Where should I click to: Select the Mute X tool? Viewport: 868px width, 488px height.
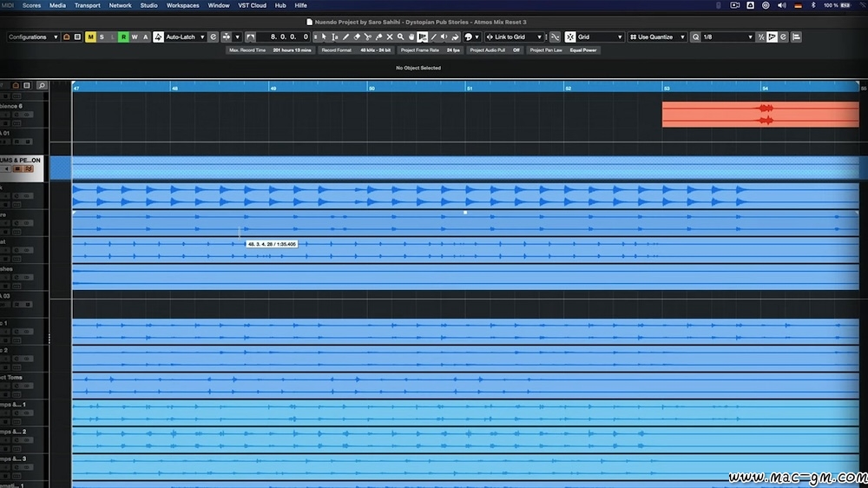[x=390, y=37]
